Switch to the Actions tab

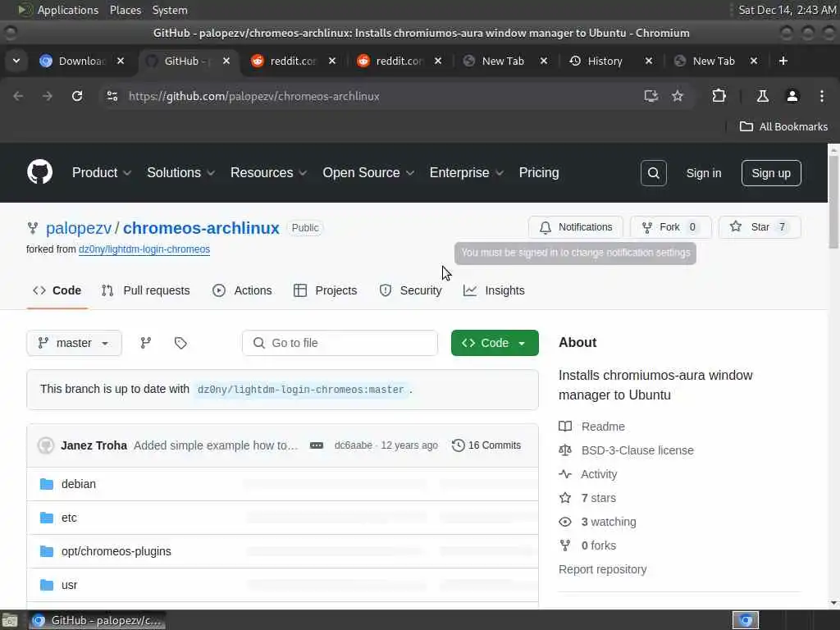pyautogui.click(x=242, y=290)
